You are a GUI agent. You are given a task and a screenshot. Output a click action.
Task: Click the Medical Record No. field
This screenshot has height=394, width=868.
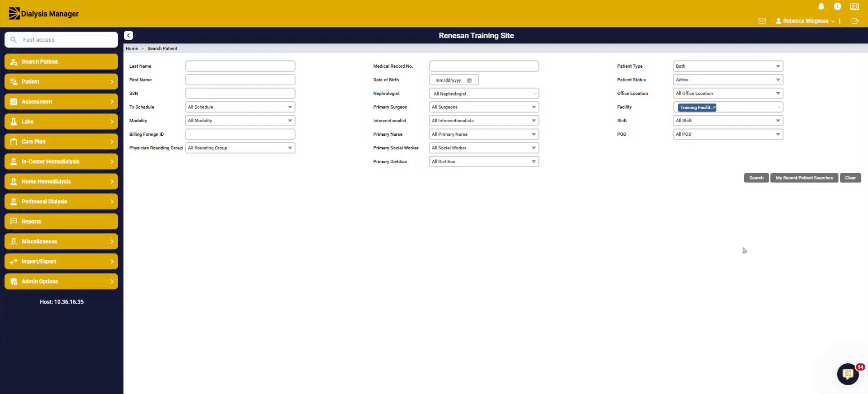coord(484,66)
